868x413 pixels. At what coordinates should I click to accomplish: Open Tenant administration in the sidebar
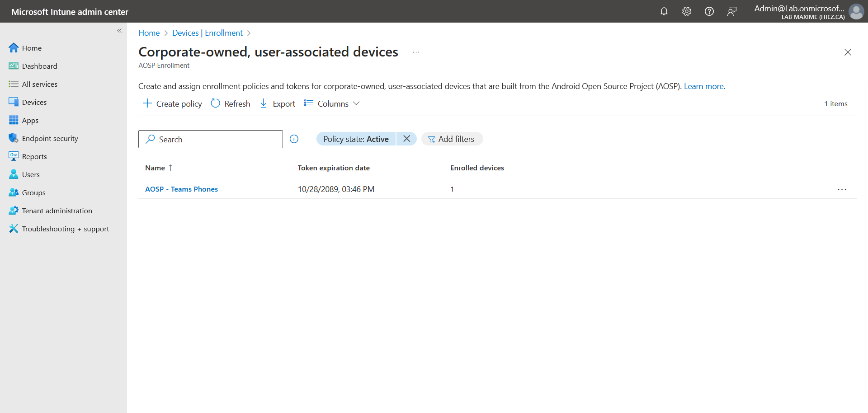(x=57, y=211)
